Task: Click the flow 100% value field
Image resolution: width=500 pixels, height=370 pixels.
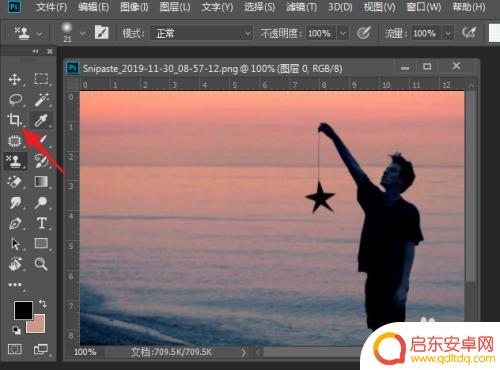Action: point(425,33)
